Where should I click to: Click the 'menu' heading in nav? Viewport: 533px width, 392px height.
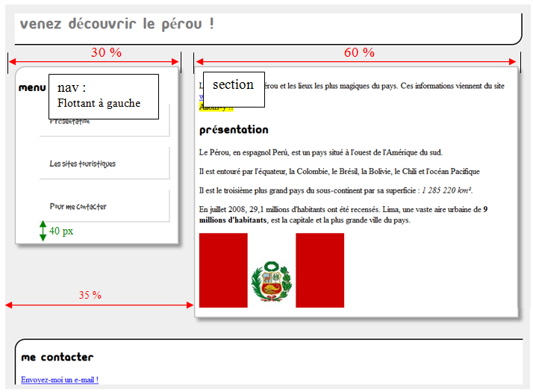pyautogui.click(x=32, y=87)
